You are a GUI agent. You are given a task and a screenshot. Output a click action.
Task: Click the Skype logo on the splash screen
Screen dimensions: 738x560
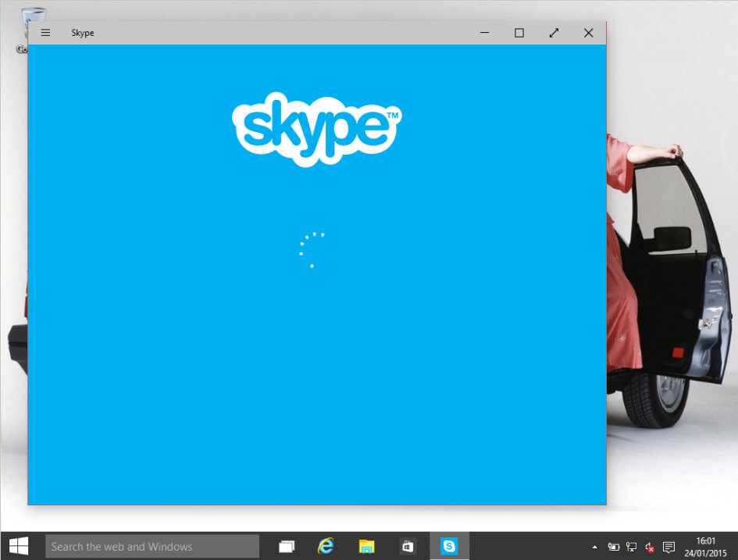[316, 128]
